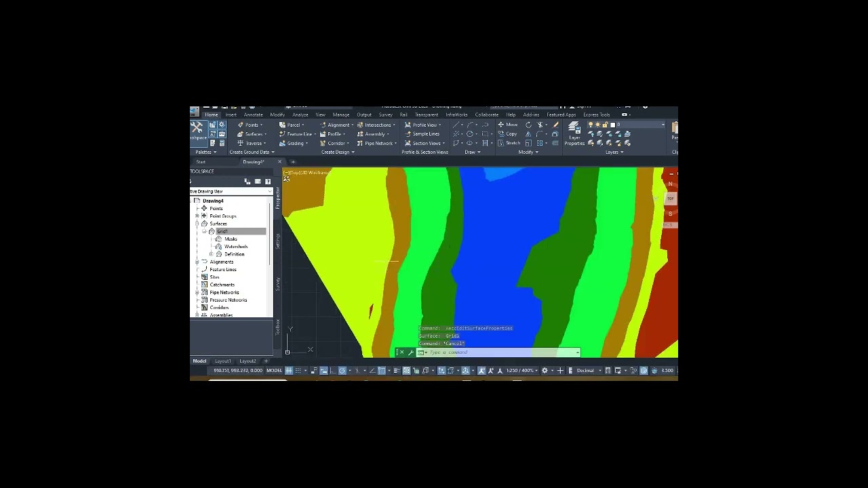The image size is (868, 488).
Task: Add a new drawing tab with plus button
Action: point(293,162)
